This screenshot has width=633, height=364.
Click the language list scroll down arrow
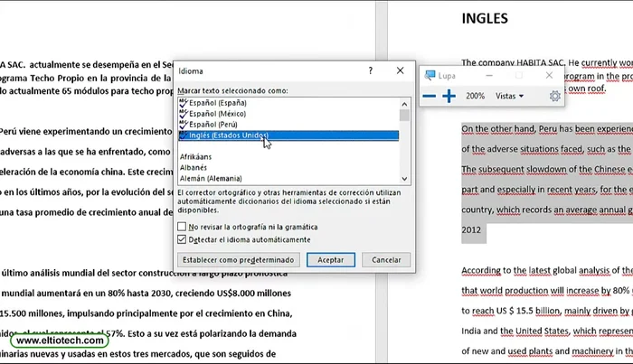coord(404,179)
